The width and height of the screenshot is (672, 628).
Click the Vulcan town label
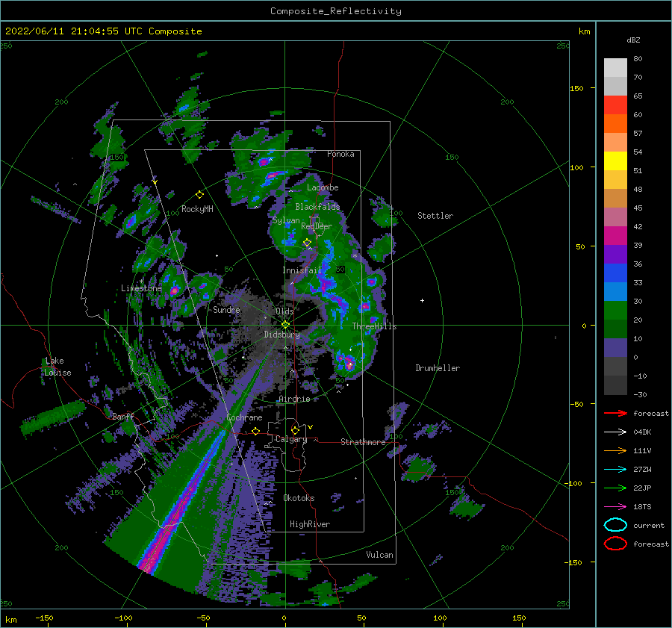[x=379, y=555]
